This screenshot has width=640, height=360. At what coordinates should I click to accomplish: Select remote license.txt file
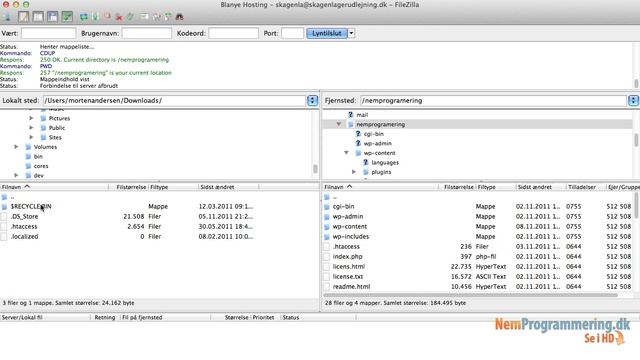[348, 276]
